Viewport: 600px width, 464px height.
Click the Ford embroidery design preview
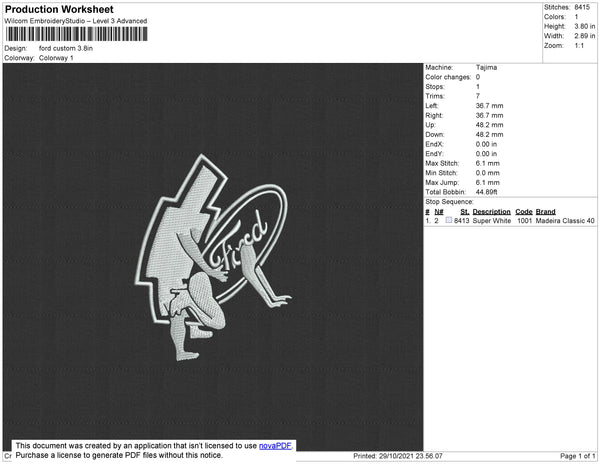coord(213,257)
